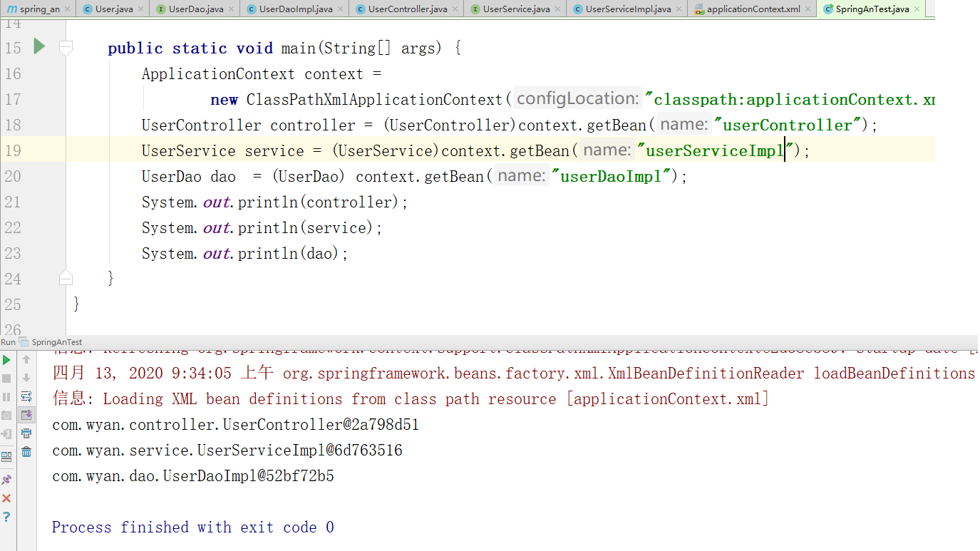Clear console with trash icon
The height and width of the screenshot is (551, 980).
(26, 452)
